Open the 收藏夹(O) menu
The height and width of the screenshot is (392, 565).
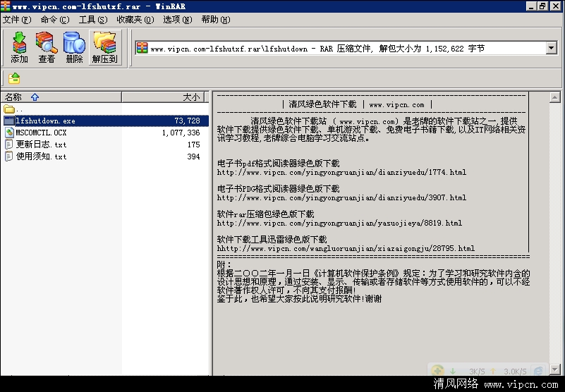135,20
